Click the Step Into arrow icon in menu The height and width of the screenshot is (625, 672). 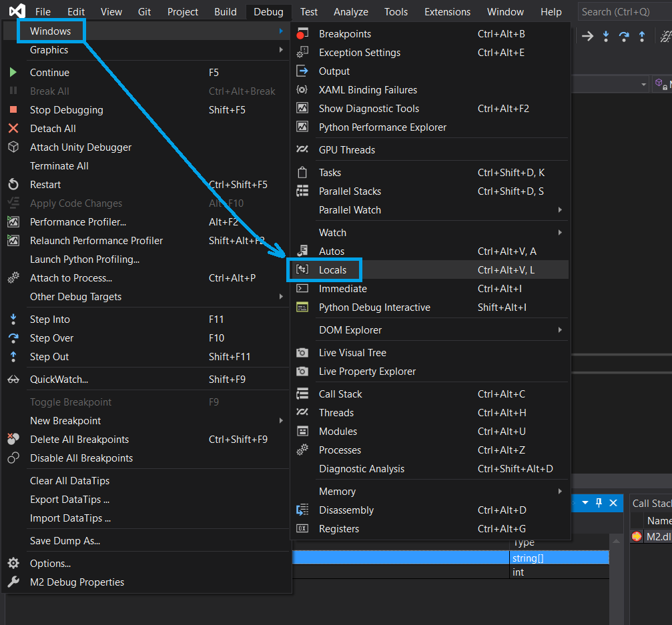[13, 319]
